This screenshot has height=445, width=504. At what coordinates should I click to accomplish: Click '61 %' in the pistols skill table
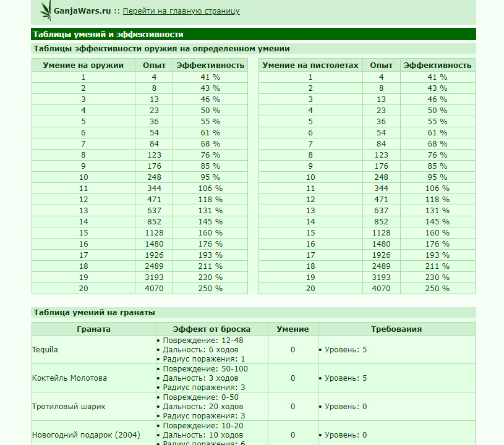[x=437, y=133]
